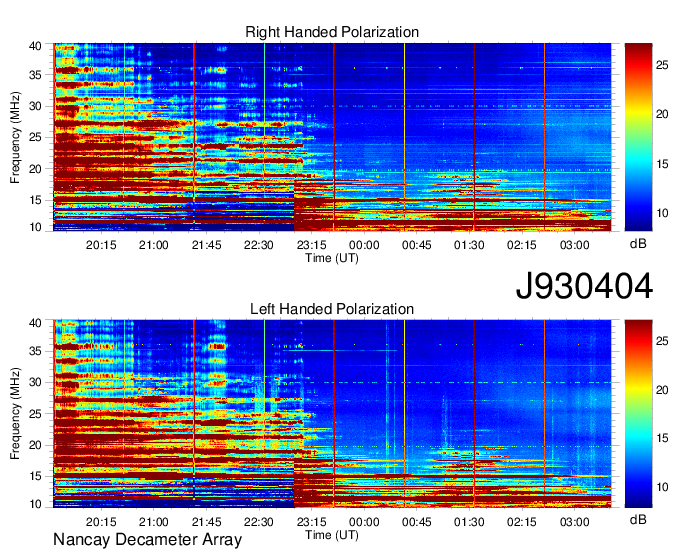The height and width of the screenshot is (552, 680).
Task: Click the 20 dB mark on Right Handed colorbar
Action: pyautogui.click(x=662, y=114)
